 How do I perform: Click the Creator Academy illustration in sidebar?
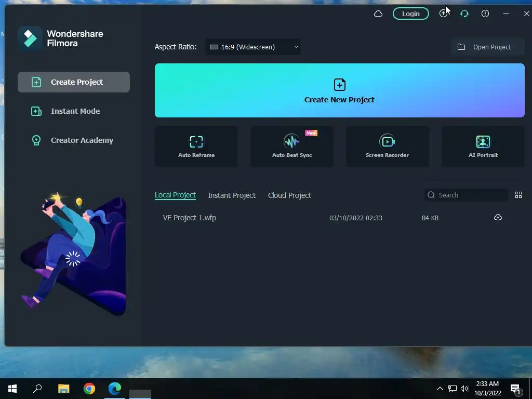(73, 254)
